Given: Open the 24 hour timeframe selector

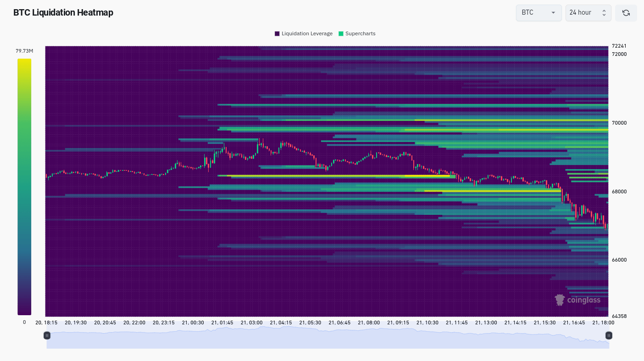Looking at the screenshot, I should click(x=588, y=13).
